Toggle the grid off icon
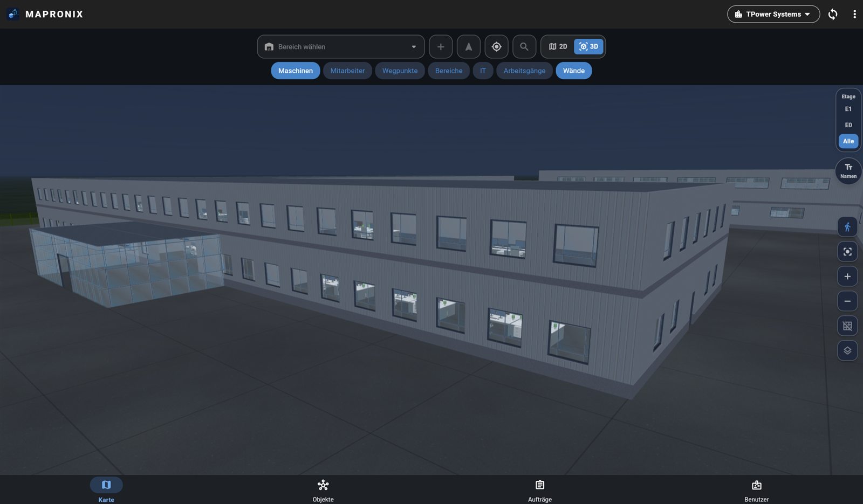The image size is (863, 504). [847, 326]
